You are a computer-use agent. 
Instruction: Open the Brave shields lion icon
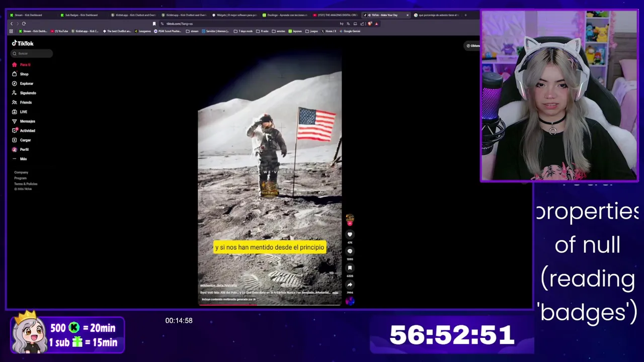point(370,24)
